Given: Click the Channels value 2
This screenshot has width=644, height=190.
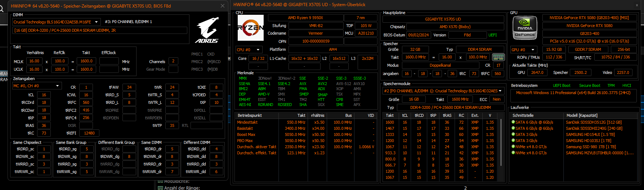Looking at the screenshot, I should (x=173, y=61).
